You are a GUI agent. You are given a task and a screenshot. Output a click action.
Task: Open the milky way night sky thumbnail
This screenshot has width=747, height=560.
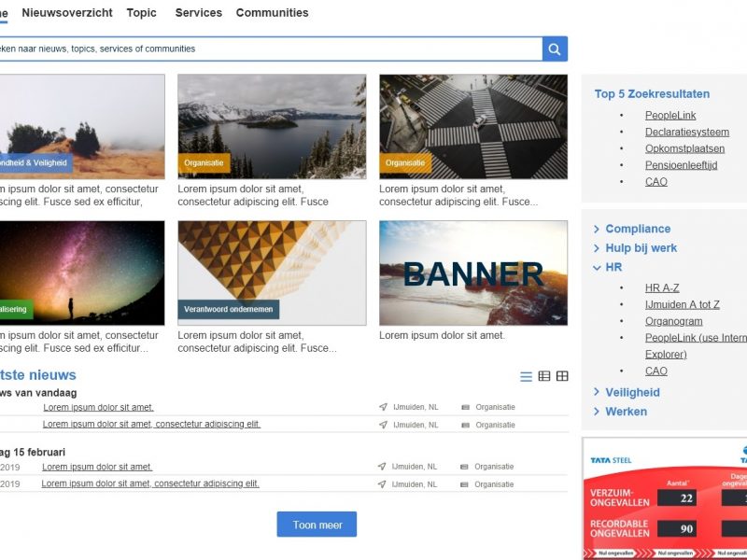(x=82, y=273)
